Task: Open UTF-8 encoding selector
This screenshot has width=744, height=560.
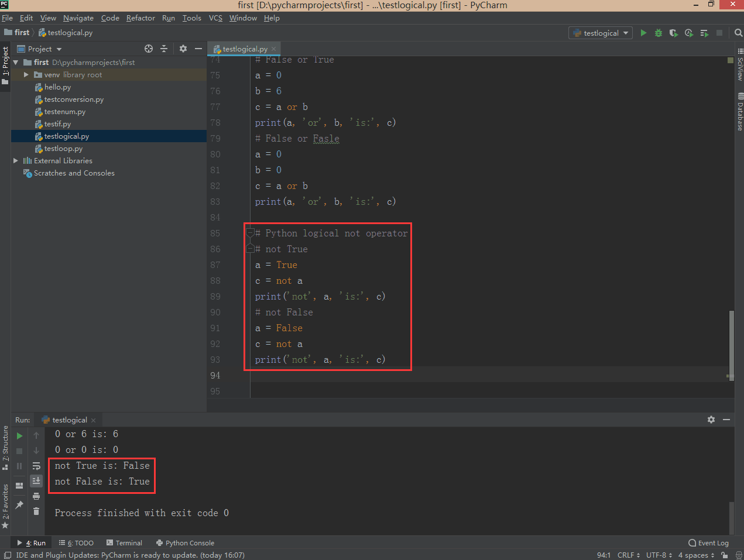Action: tap(659, 555)
